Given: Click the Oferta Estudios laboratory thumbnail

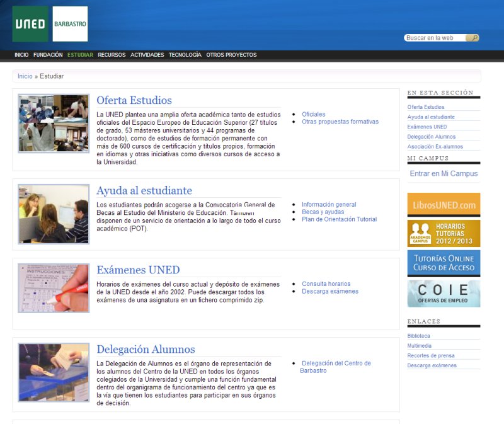Looking at the screenshot, I should (x=54, y=123).
